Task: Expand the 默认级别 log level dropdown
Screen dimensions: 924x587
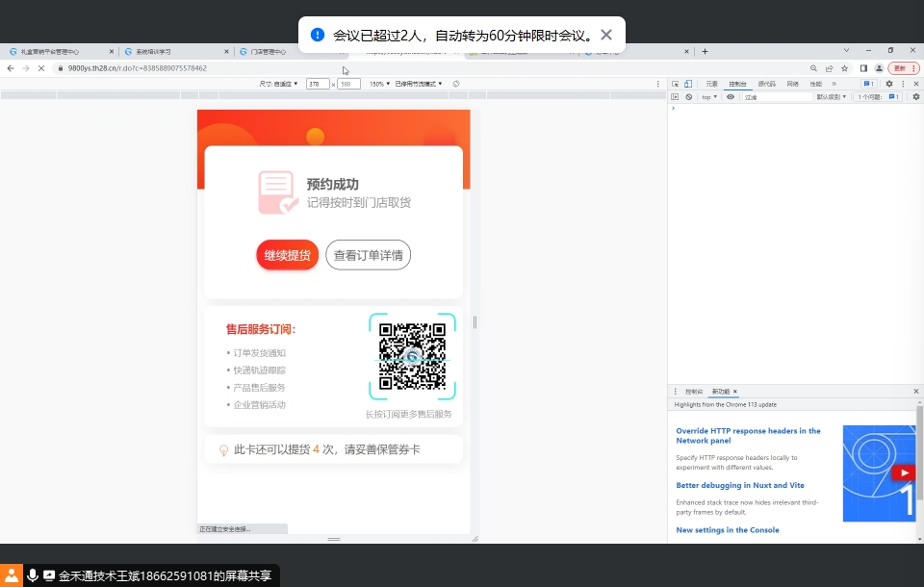Action: (x=832, y=97)
